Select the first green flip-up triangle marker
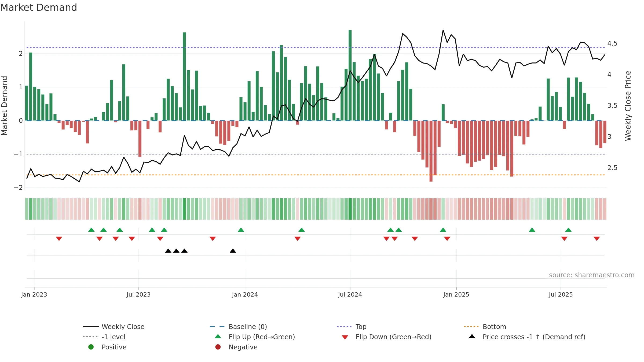Viewport: 644px width, 362px height. point(92,230)
